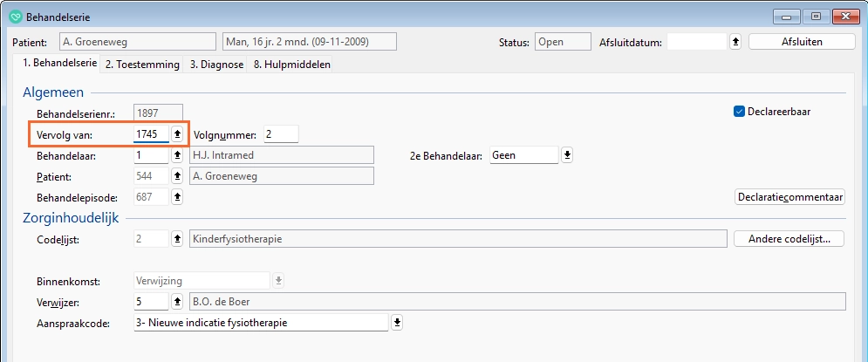Viewport: 868px width, 362px height.
Task: Click the lookup arrow beside Patient number 544
Action: pyautogui.click(x=178, y=176)
